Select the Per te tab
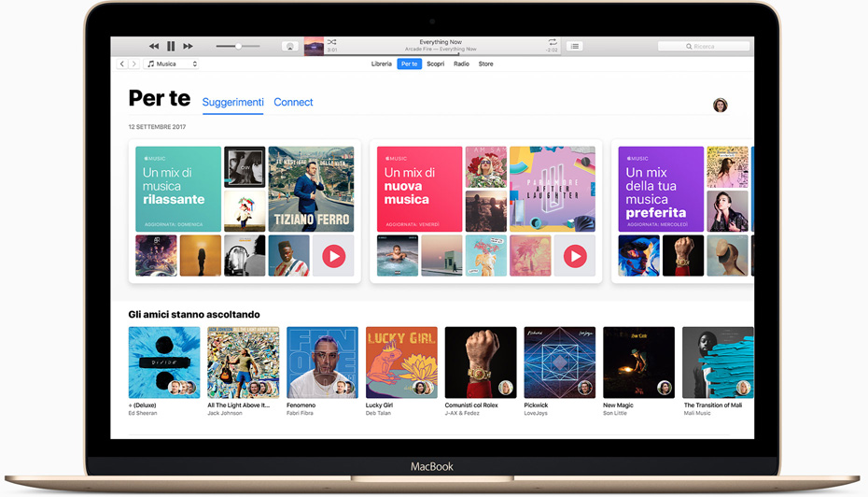The height and width of the screenshot is (497, 868). pos(409,64)
